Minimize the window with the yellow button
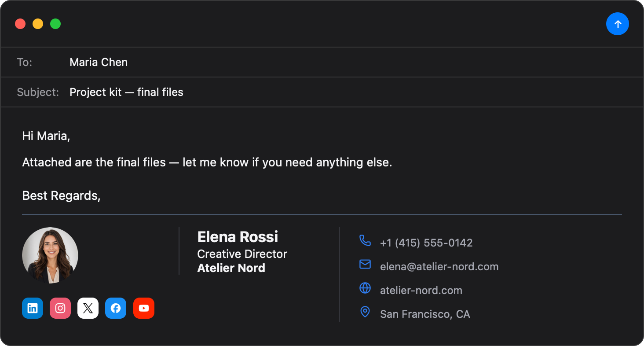644x346 pixels. pos(38,24)
